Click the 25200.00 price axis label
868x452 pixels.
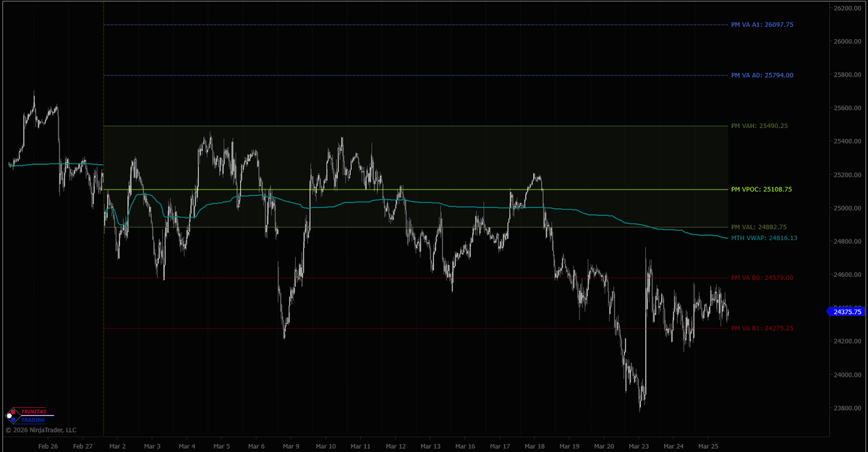pos(847,175)
